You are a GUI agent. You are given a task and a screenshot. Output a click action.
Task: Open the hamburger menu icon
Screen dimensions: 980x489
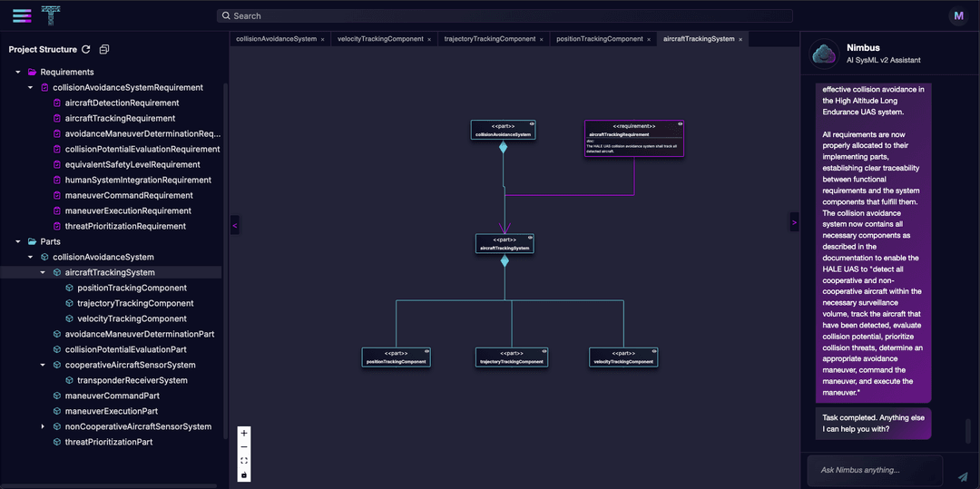tap(22, 15)
